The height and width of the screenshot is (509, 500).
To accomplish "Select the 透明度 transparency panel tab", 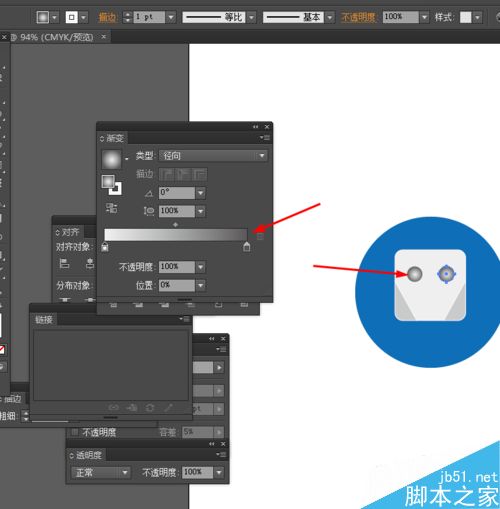I will 87,455.
